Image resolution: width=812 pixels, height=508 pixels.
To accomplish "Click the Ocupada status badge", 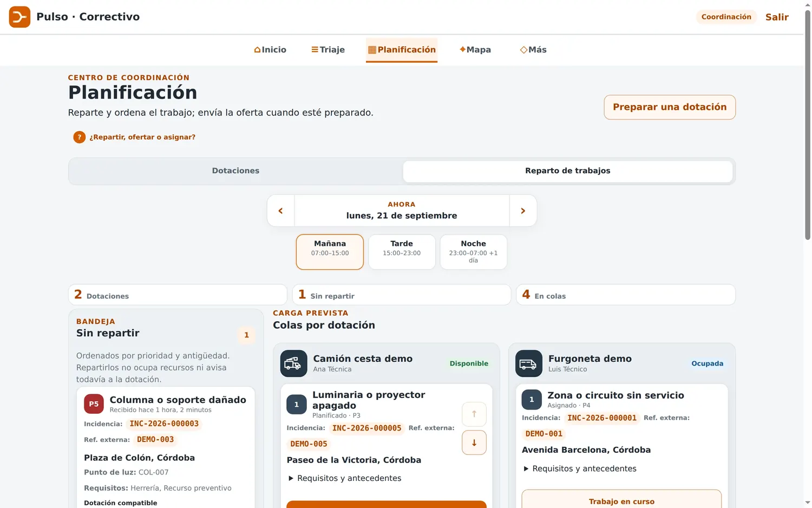I will pyautogui.click(x=707, y=363).
